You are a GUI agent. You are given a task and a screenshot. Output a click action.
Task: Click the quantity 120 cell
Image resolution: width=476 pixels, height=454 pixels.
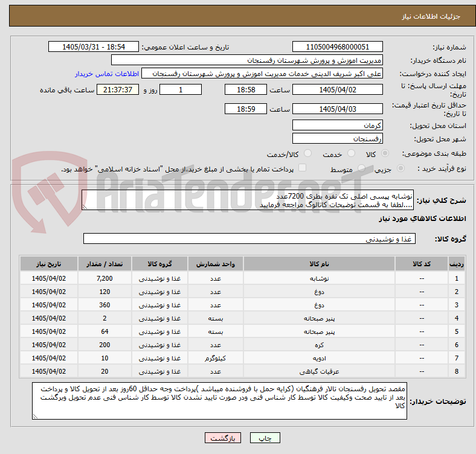(x=105, y=292)
